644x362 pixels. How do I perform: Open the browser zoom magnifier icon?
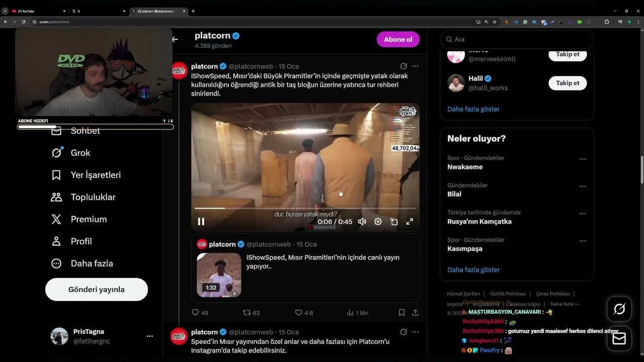486,22
